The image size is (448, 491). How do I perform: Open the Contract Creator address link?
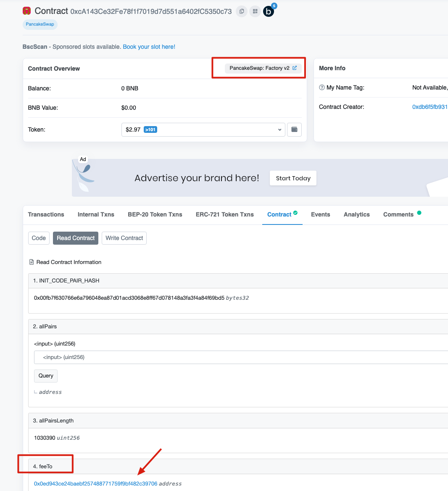(430, 107)
